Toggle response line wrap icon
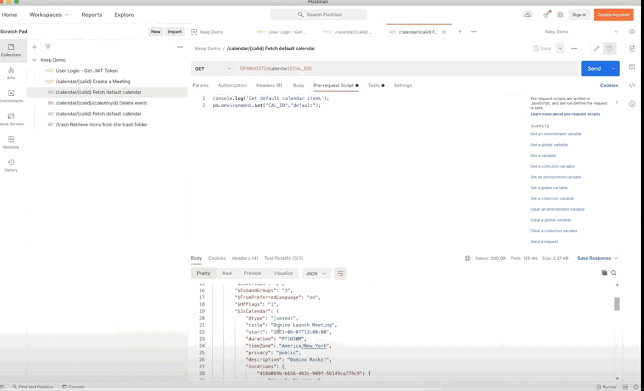Viewport: 644px width, 391px height. 340,273
